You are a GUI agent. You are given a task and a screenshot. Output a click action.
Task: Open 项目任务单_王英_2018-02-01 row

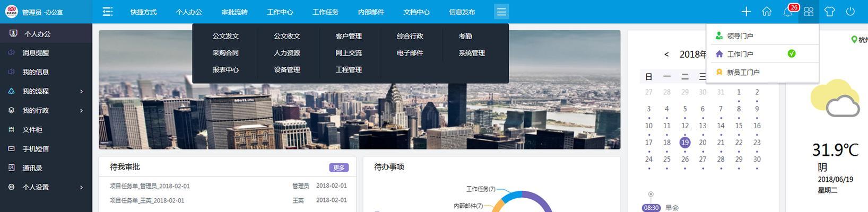coord(228,200)
